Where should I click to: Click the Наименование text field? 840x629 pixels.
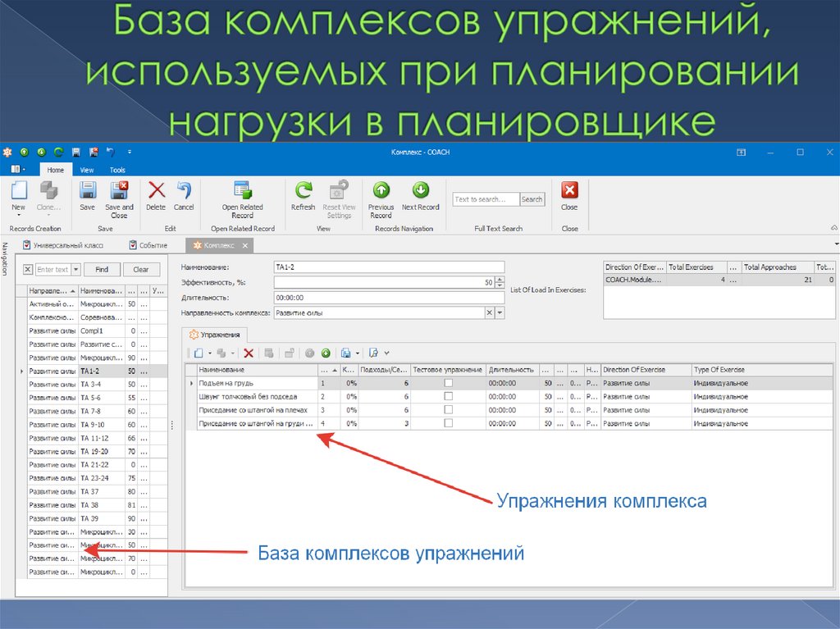tap(390, 267)
